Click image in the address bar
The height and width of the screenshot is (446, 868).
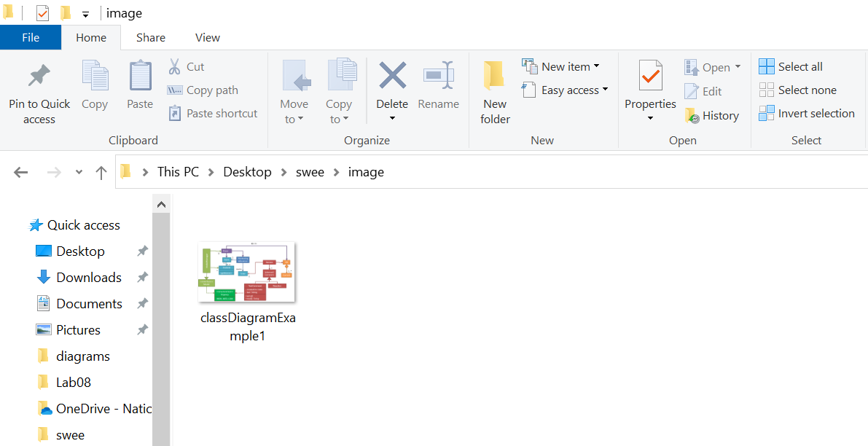click(366, 172)
